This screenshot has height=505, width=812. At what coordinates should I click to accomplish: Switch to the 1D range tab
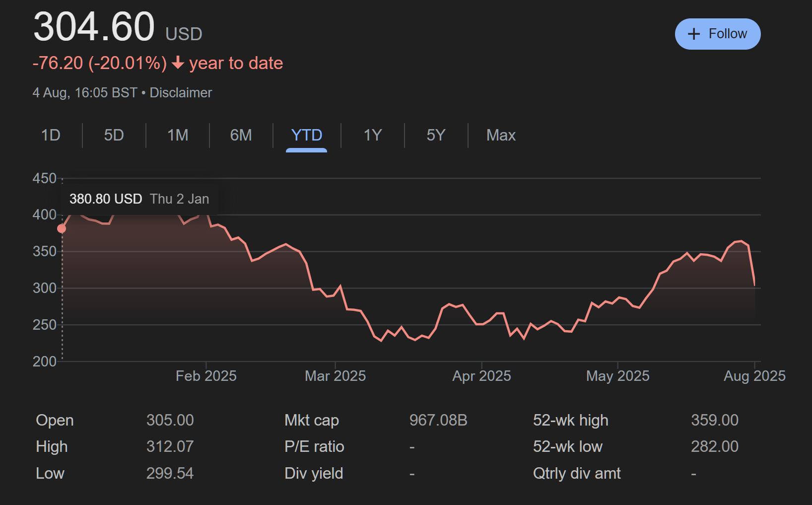click(51, 135)
